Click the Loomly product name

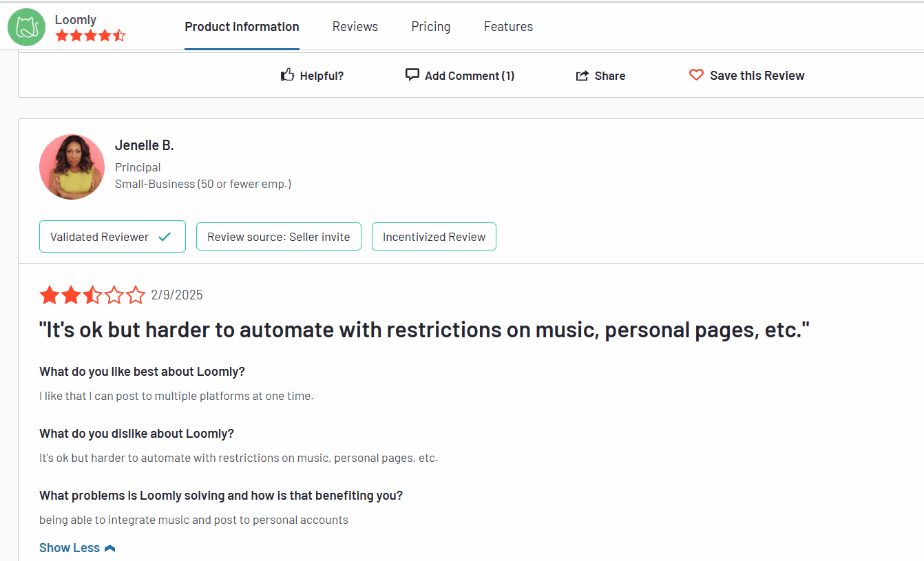pos(76,20)
